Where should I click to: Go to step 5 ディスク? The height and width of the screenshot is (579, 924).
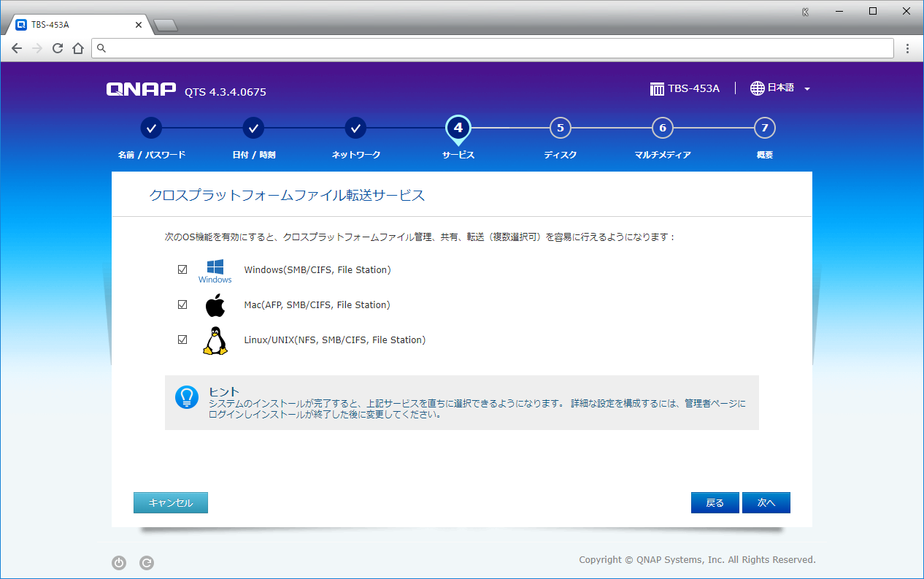560,129
